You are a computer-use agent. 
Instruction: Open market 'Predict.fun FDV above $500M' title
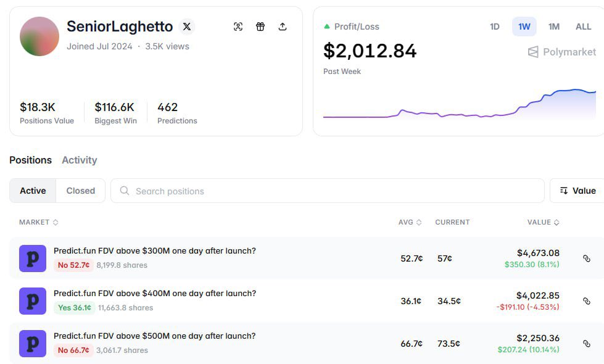154,336
